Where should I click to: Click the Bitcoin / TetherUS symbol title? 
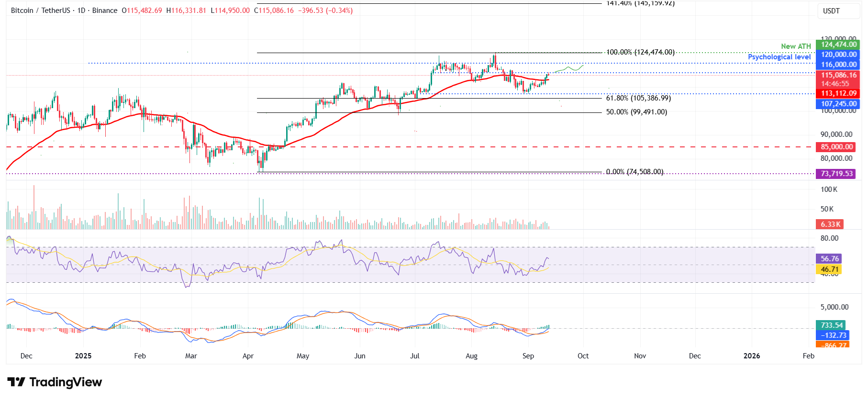[41, 11]
